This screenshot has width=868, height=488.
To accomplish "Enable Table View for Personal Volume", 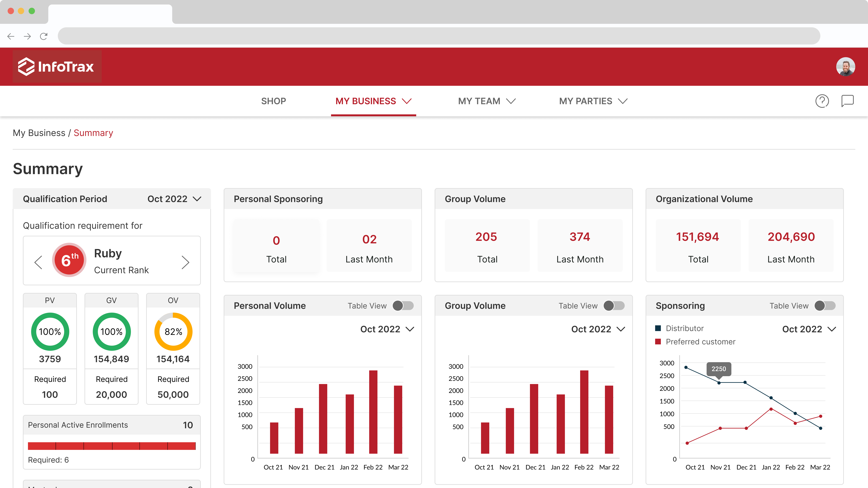I will pyautogui.click(x=403, y=306).
